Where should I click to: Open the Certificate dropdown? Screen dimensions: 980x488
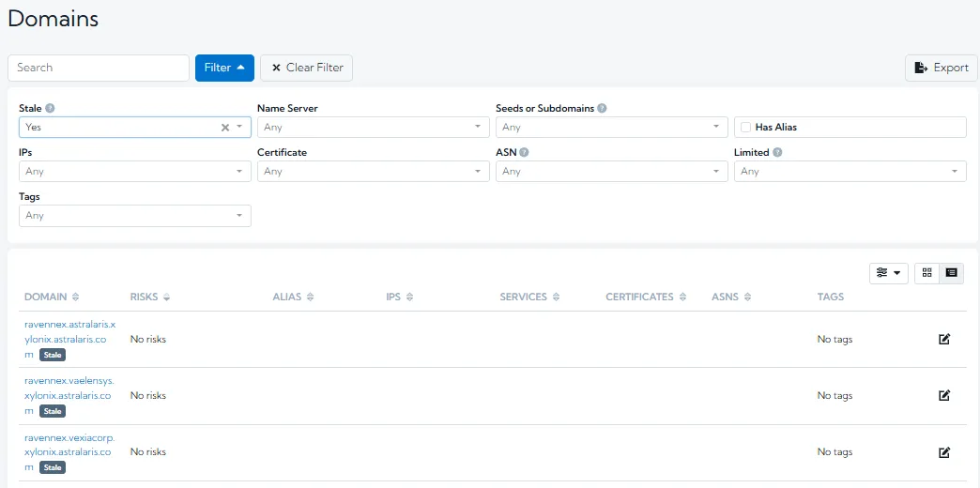[x=373, y=171]
